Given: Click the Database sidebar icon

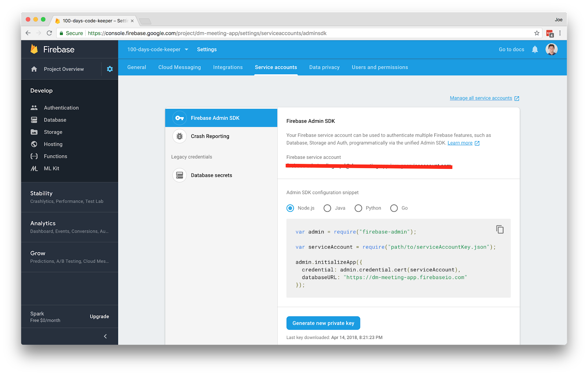Looking at the screenshot, I should point(34,120).
